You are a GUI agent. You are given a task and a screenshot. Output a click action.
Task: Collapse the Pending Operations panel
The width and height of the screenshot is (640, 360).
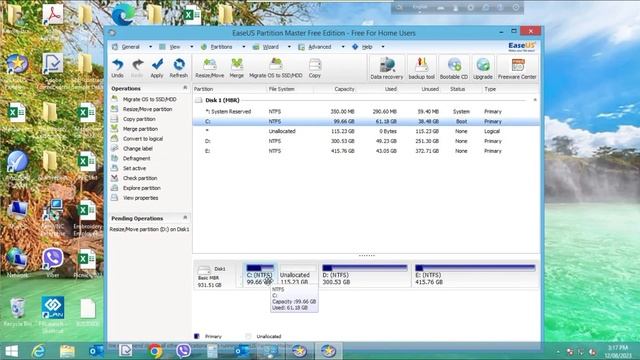point(185,218)
